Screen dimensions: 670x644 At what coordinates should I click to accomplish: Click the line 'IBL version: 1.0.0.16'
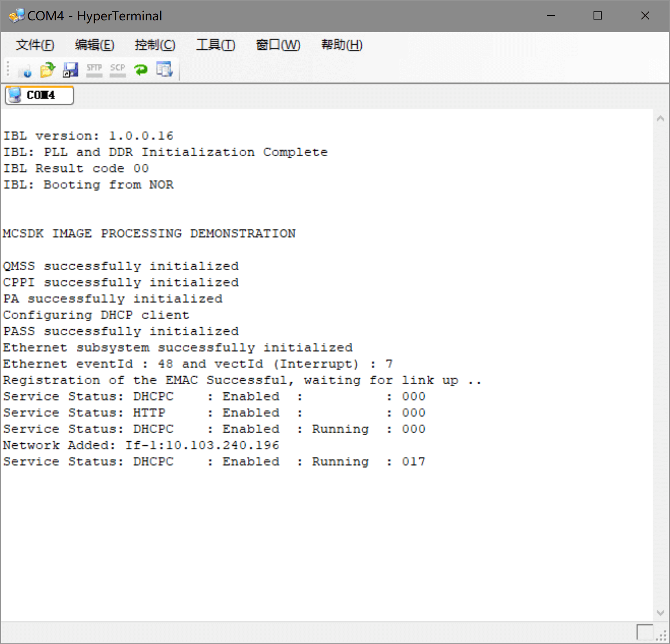[x=88, y=136]
